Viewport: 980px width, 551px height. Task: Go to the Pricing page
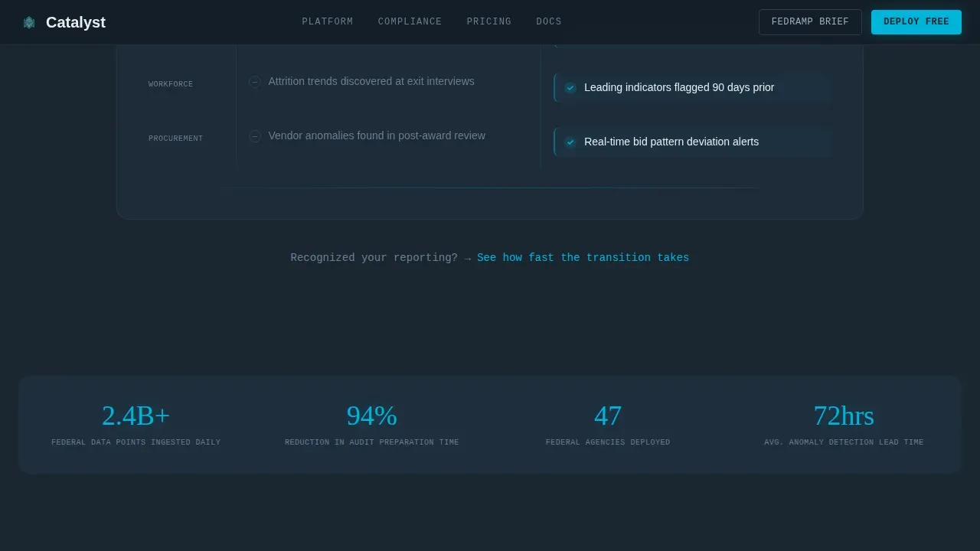pos(489,21)
